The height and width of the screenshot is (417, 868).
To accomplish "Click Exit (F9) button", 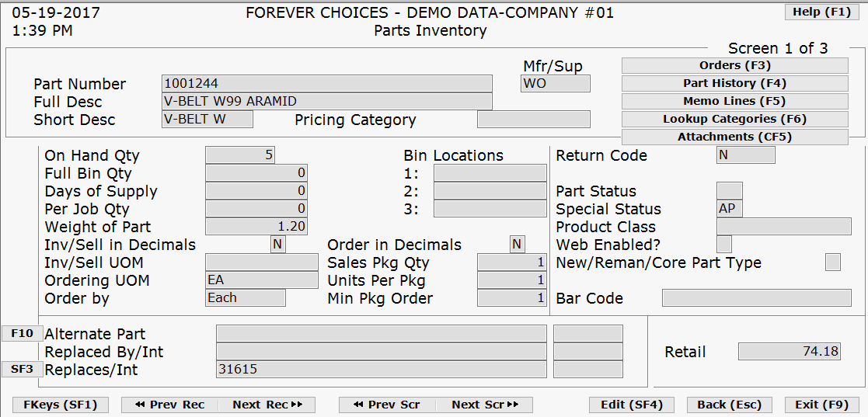I will (821, 405).
